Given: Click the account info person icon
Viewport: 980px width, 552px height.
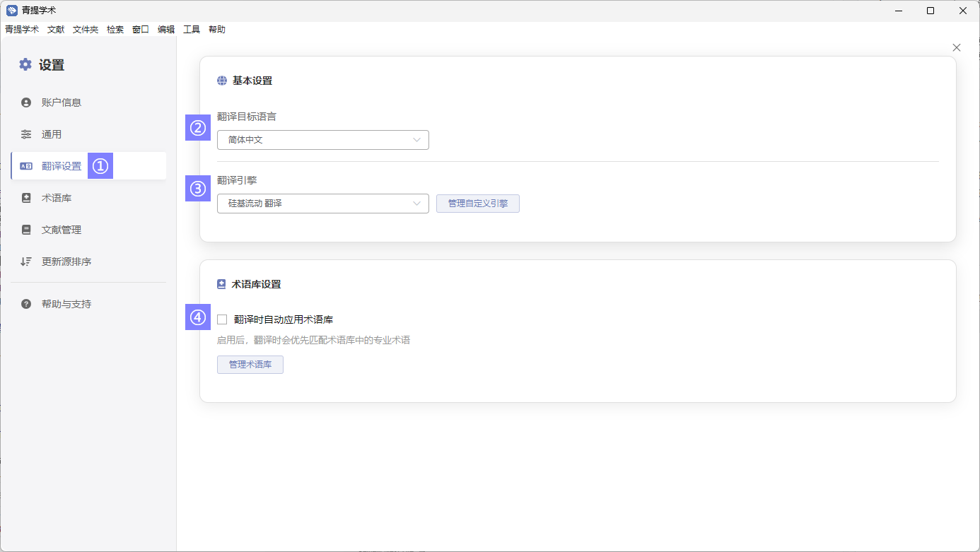Looking at the screenshot, I should [x=26, y=102].
